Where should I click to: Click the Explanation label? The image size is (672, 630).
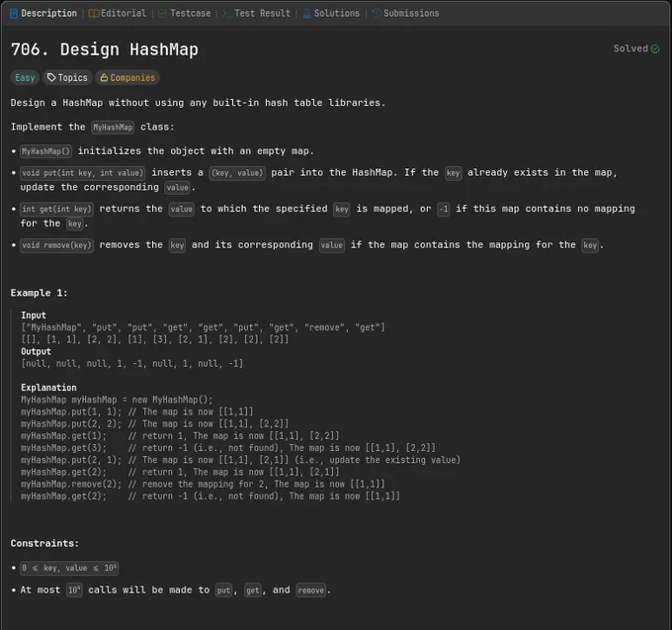point(48,388)
